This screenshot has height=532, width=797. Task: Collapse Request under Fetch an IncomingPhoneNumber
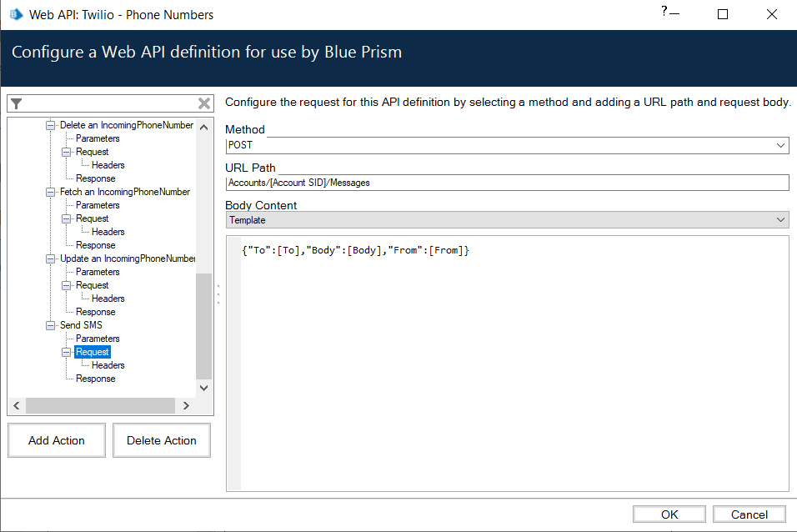pos(66,218)
